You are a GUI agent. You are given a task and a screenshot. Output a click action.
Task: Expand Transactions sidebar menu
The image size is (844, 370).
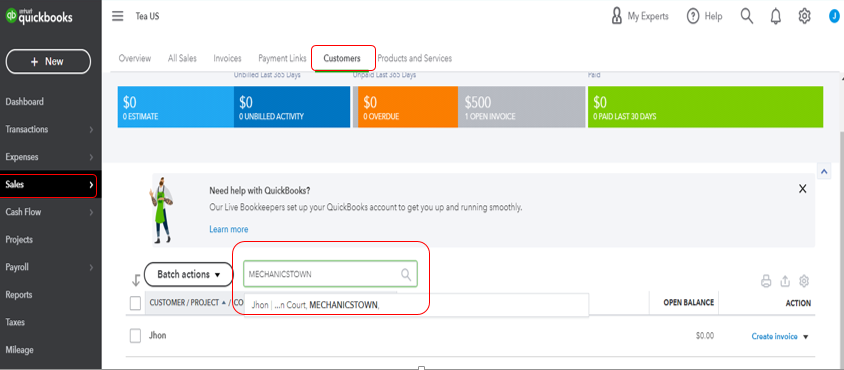coord(51,129)
